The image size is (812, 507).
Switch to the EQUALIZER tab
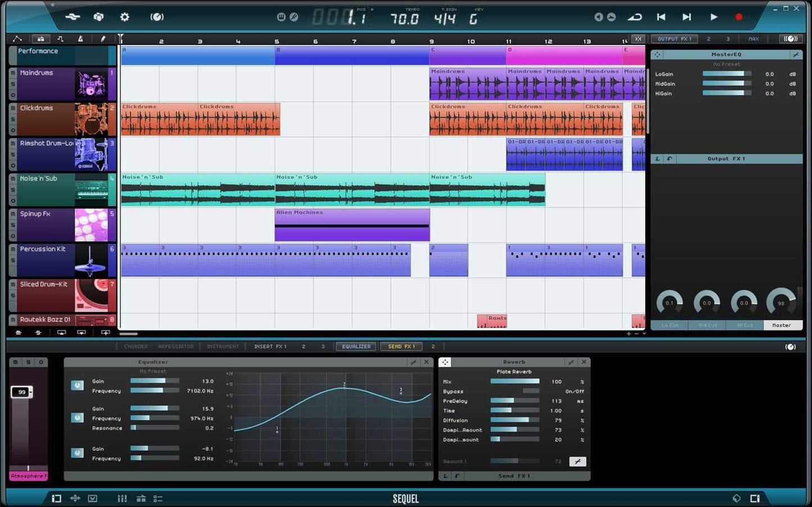[x=356, y=346]
